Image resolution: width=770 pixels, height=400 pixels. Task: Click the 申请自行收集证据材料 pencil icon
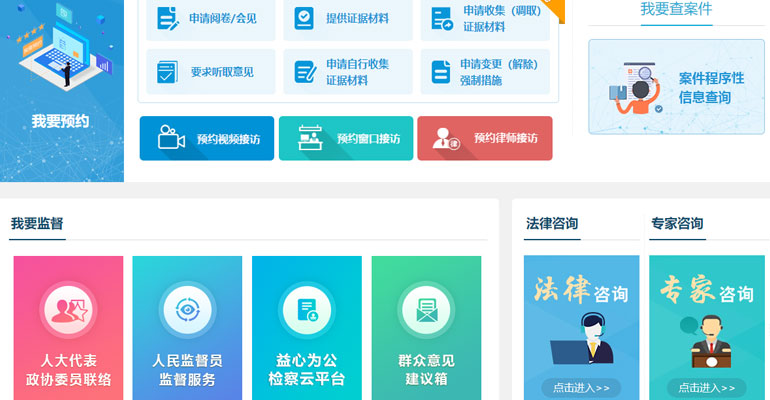[305, 72]
